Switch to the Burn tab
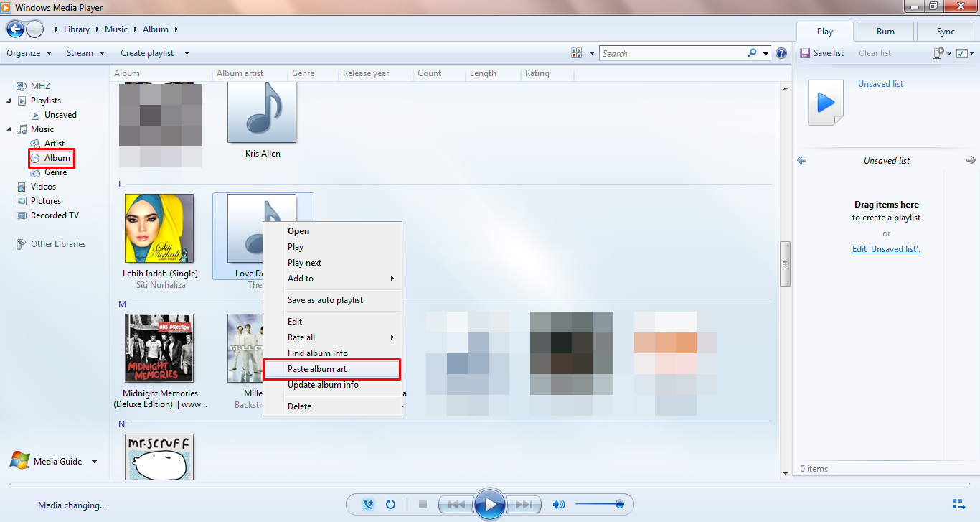Screen dimensions: 980x522 885,32
